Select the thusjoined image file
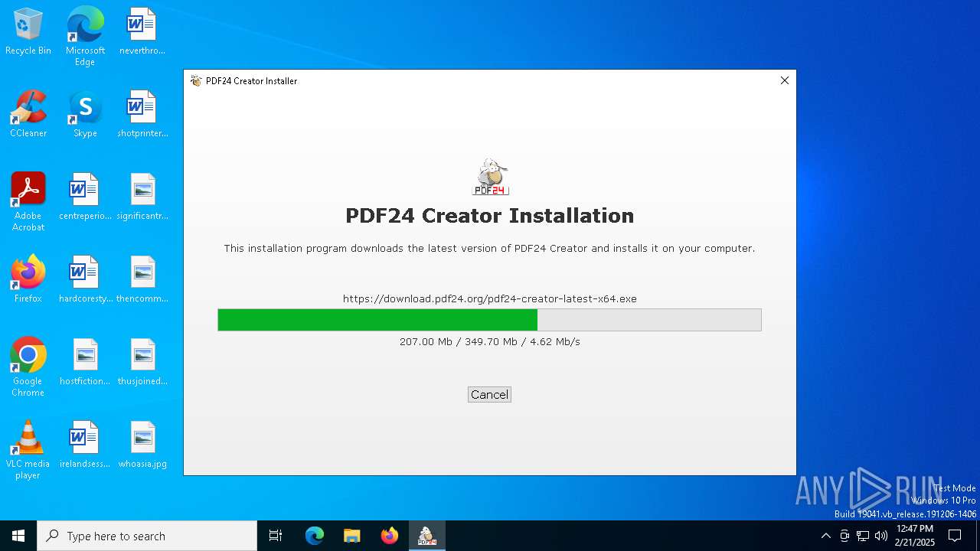 [142, 363]
